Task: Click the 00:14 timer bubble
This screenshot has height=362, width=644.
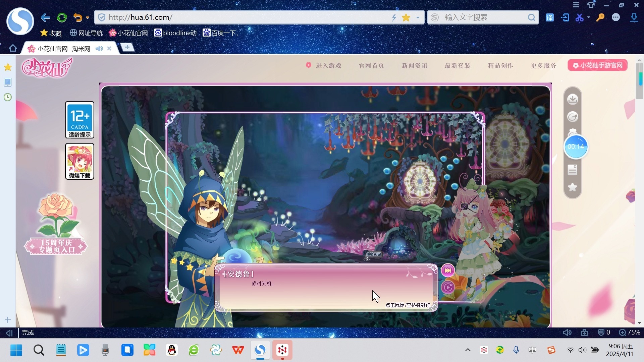Action: click(576, 146)
